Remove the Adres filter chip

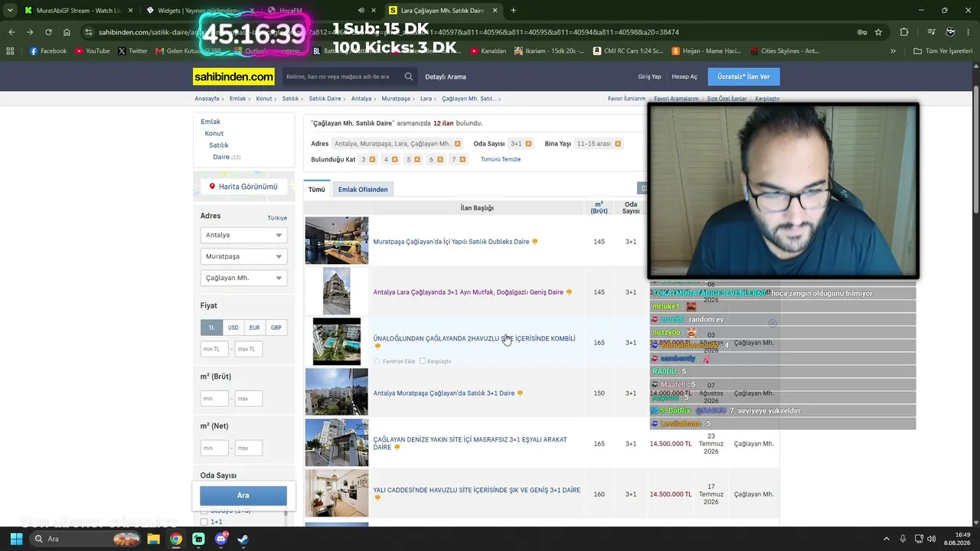pyautogui.click(x=458, y=144)
